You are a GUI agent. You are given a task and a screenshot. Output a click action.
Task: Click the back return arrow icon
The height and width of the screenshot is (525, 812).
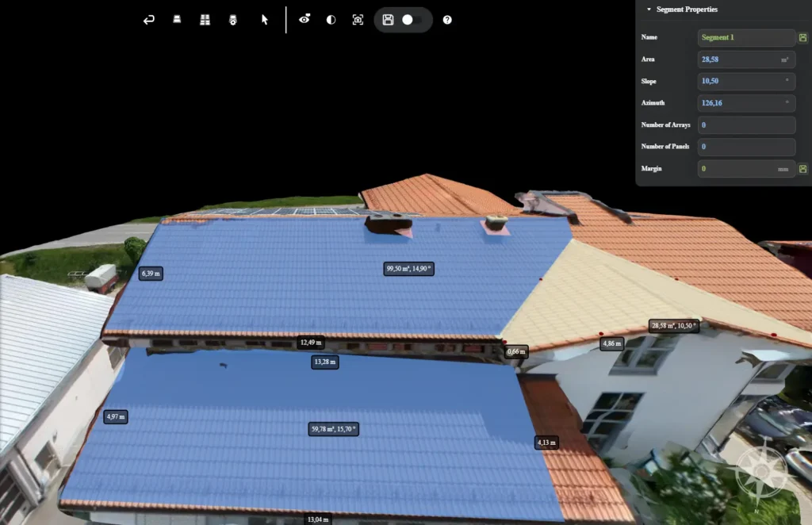[x=148, y=20]
